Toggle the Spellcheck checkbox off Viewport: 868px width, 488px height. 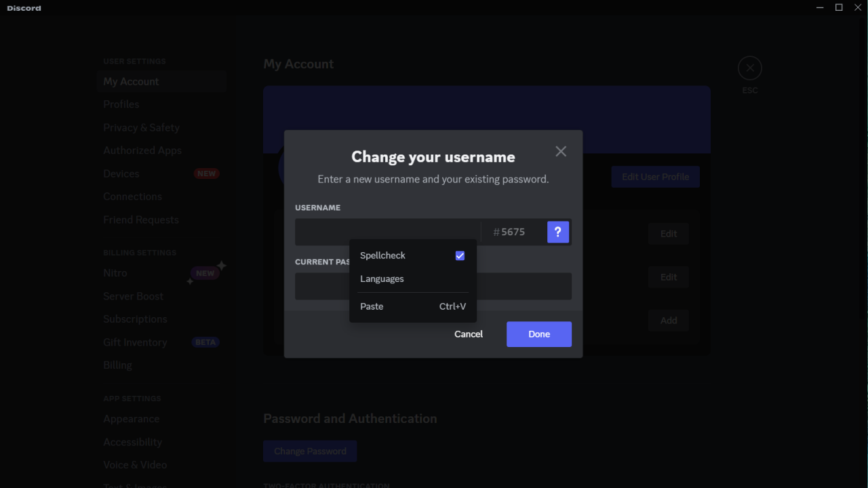click(460, 256)
